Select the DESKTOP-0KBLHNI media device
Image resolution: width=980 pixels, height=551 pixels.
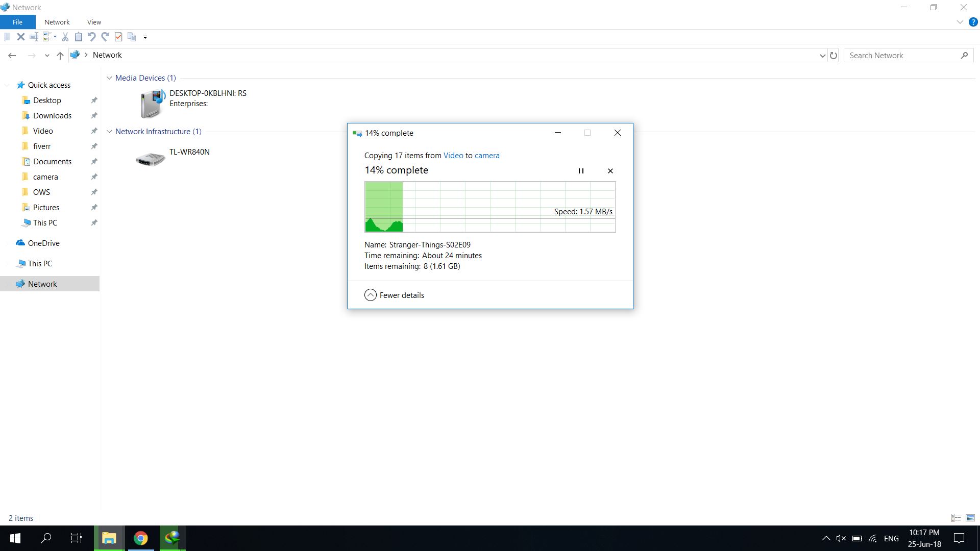(x=194, y=103)
